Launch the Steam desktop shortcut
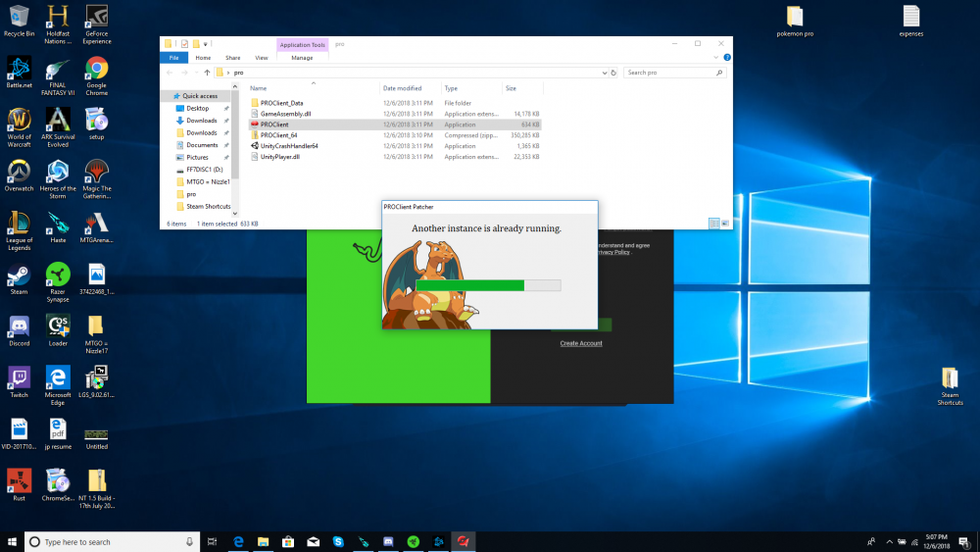 coord(19,277)
